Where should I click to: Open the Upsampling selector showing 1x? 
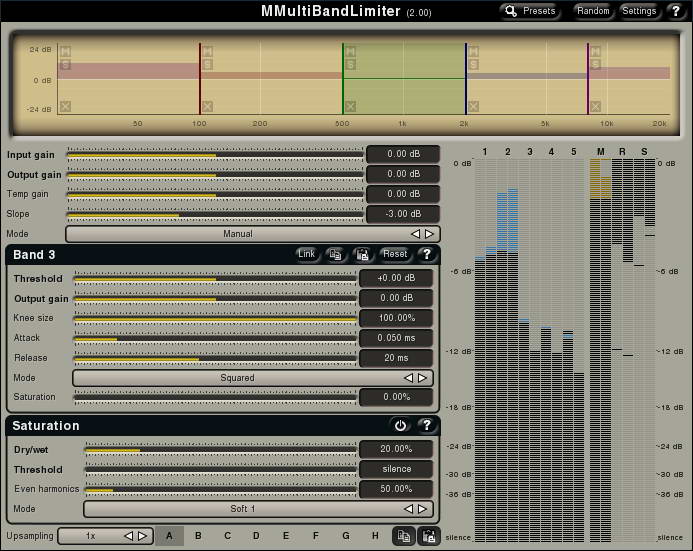click(106, 536)
